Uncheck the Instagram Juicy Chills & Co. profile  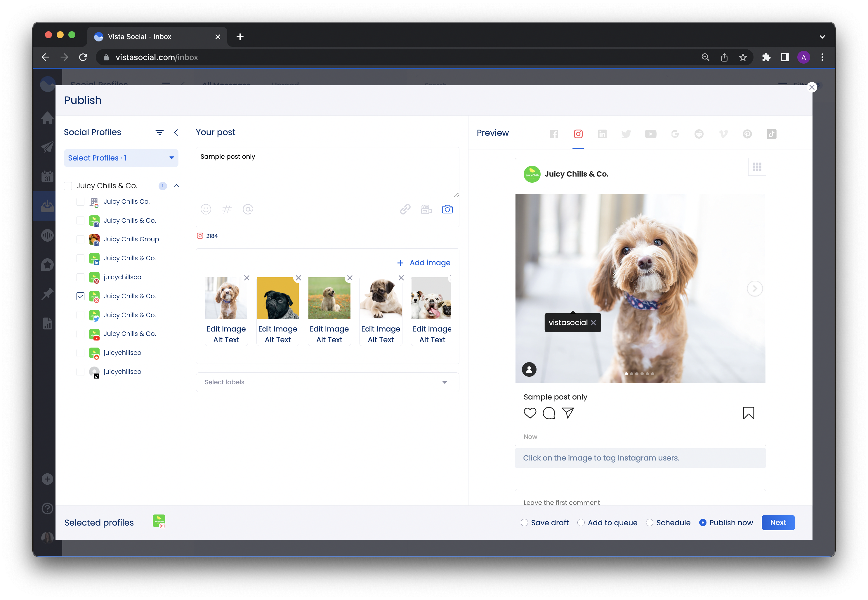pos(80,296)
